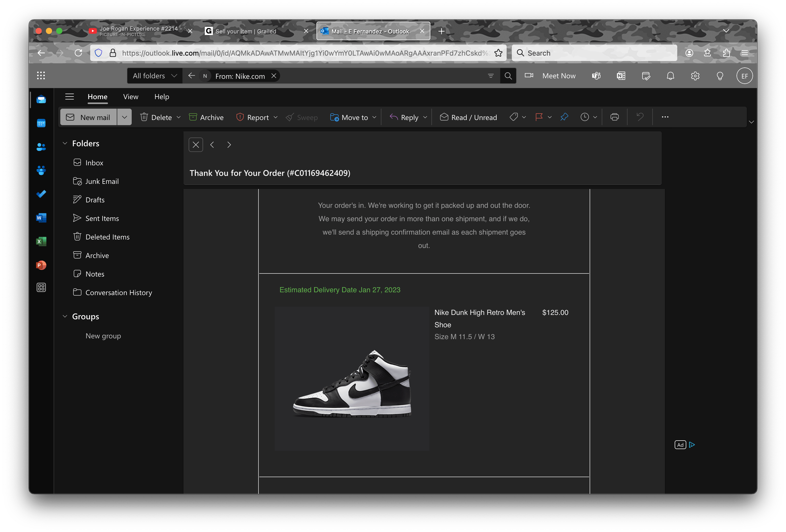Open Conversation History folder
The height and width of the screenshot is (532, 786).
119,293
